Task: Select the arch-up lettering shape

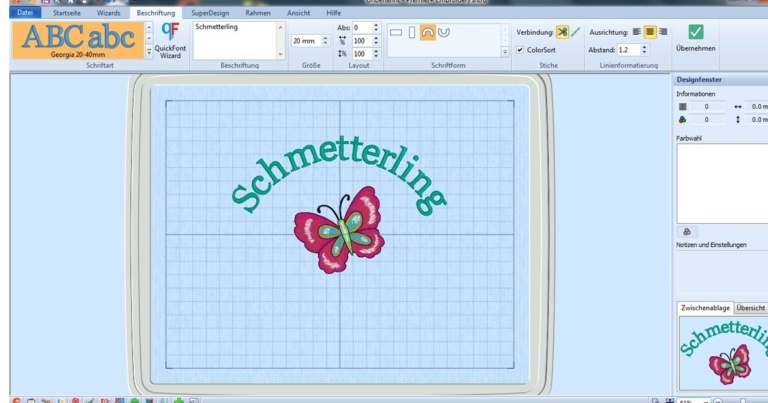Action: coord(428,33)
